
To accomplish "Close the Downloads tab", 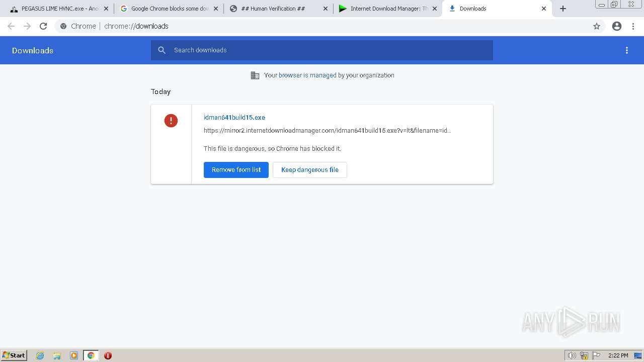I will pos(544,9).
